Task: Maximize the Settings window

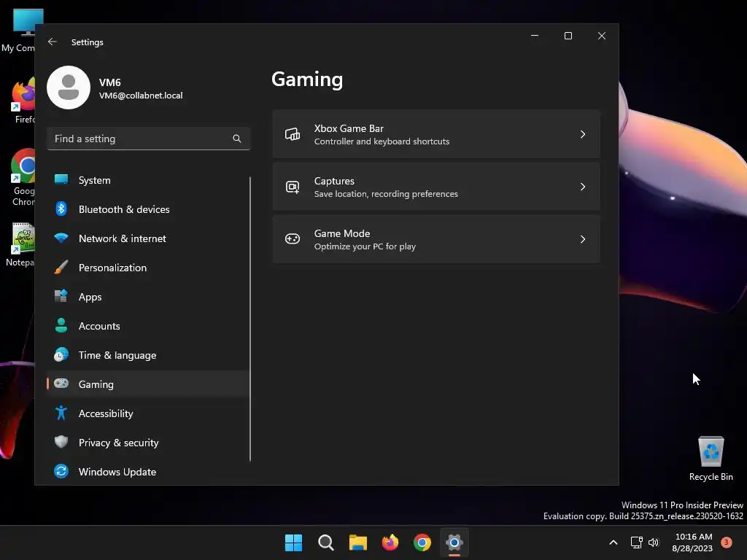Action: [x=568, y=36]
